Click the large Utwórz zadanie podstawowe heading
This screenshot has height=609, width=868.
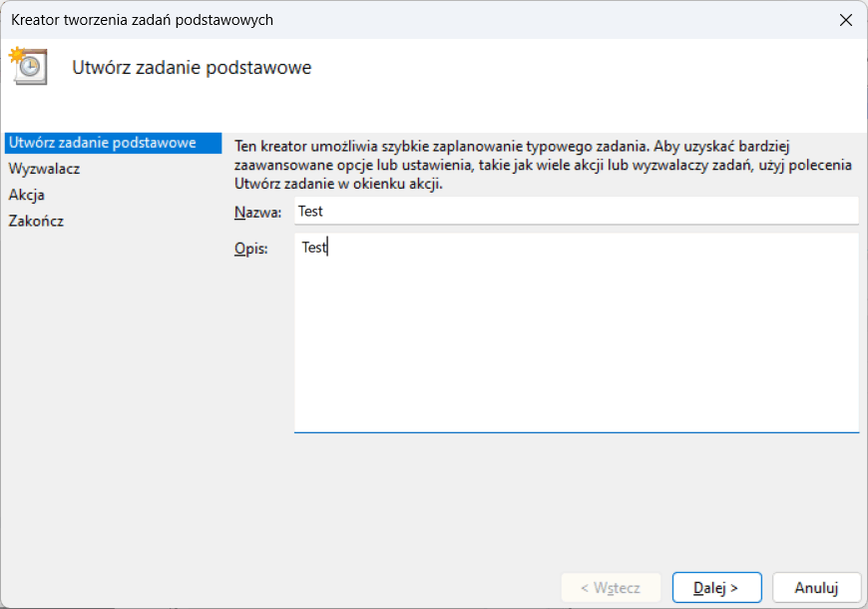pyautogui.click(x=193, y=68)
